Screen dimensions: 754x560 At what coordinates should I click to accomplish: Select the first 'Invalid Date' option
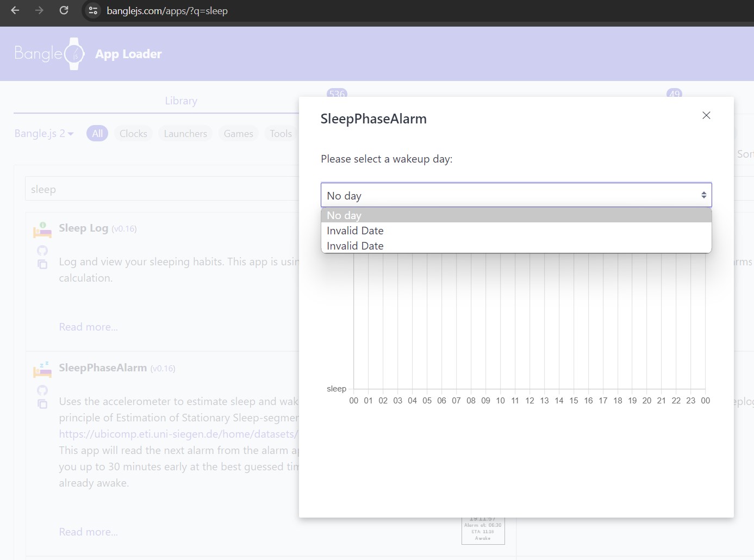[x=516, y=231]
